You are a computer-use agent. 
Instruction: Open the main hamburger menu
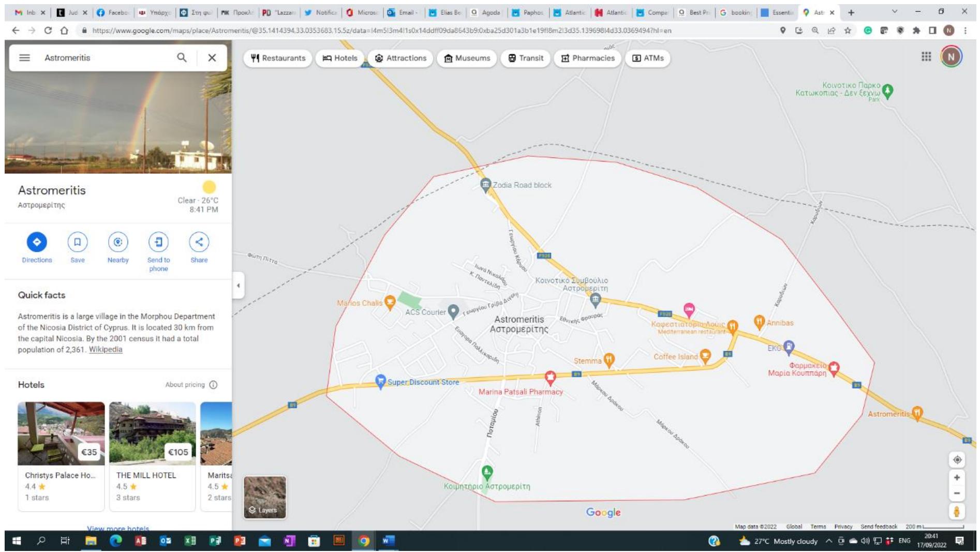[x=24, y=57]
